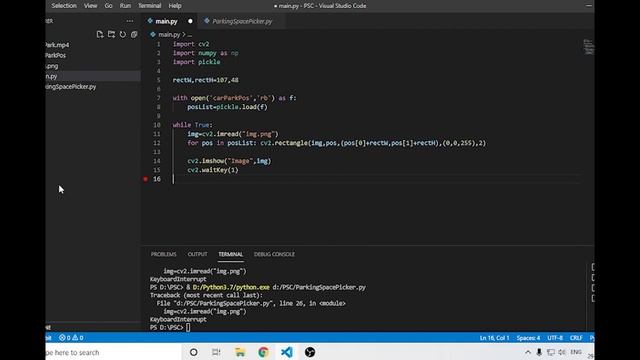
Task: Switch to the main.py editor tab
Action: click(170, 21)
